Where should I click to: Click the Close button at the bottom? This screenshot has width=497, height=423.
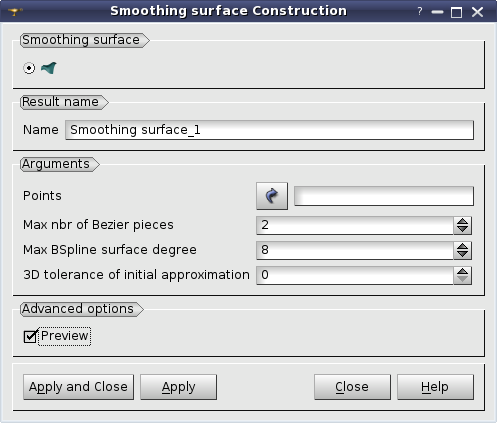[x=352, y=387]
